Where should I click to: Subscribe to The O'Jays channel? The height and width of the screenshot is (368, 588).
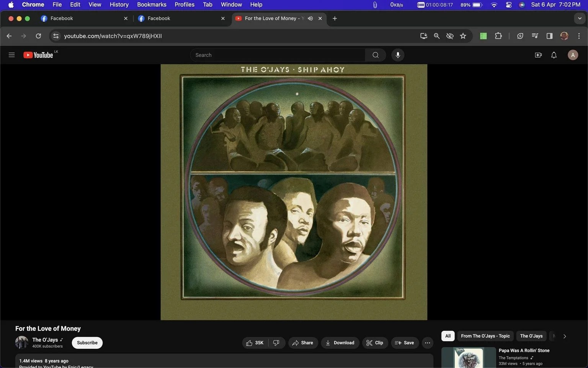pyautogui.click(x=87, y=343)
